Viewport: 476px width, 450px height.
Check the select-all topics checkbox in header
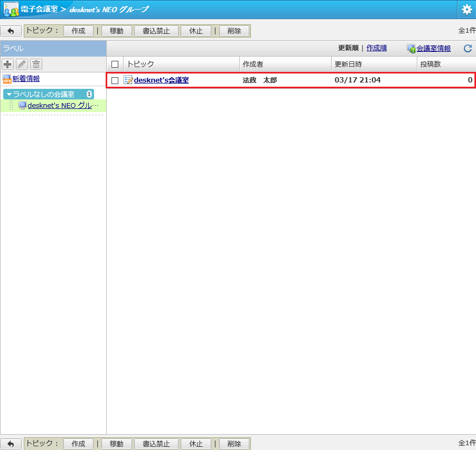click(115, 65)
